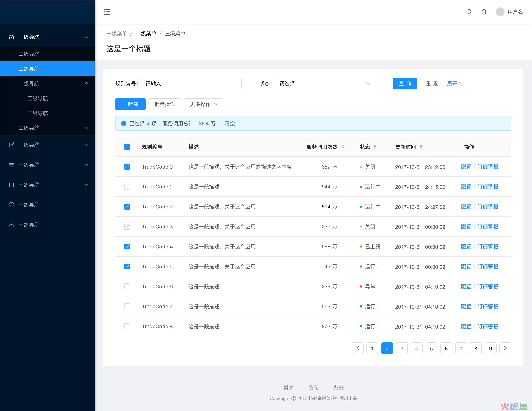Click the status column filter icon
Viewport: 532px width, 411px height.
pyautogui.click(x=375, y=147)
